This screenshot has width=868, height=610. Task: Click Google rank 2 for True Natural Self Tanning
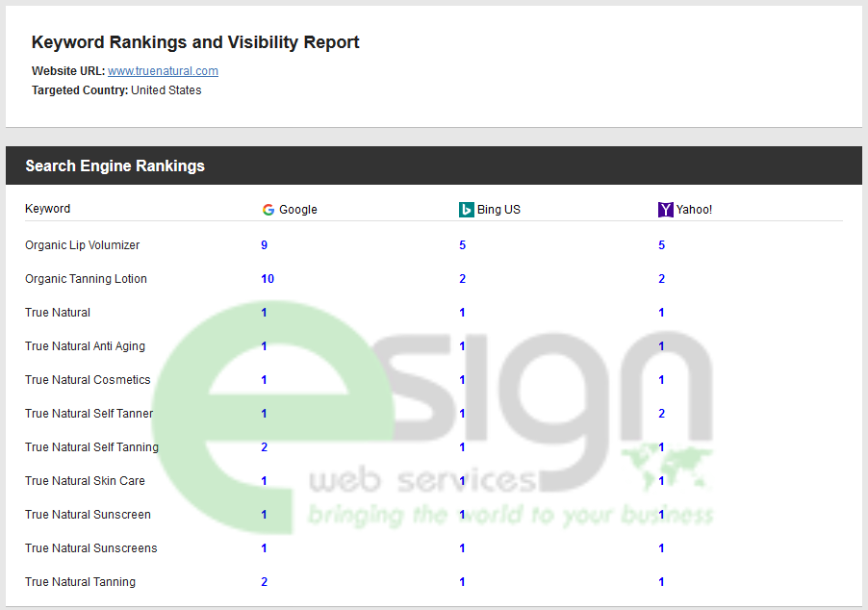(x=265, y=447)
